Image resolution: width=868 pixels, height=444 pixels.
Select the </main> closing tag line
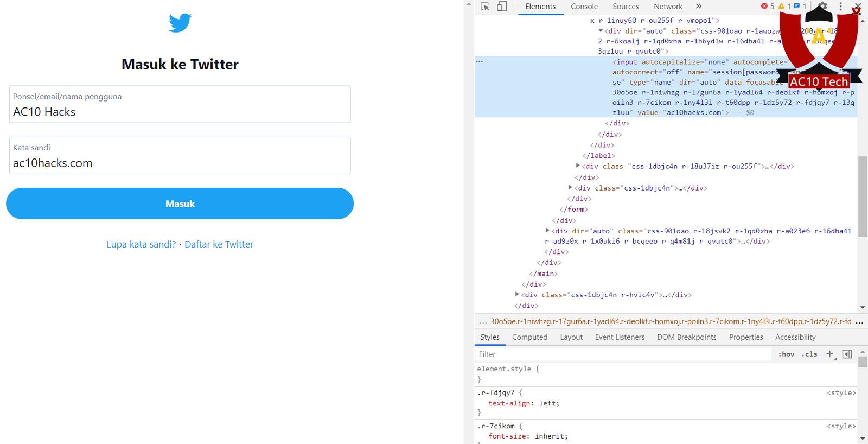click(x=544, y=274)
